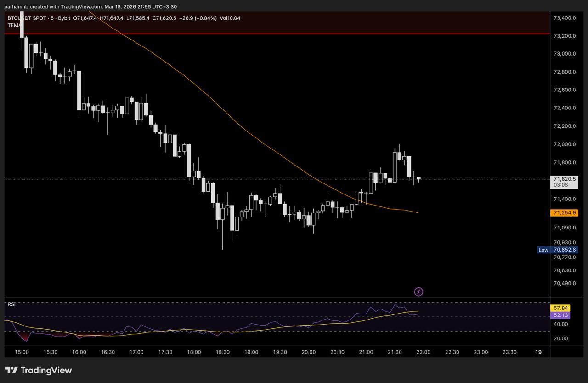Click the bold 19 date label
Image resolution: width=588 pixels, height=383 pixels.
[x=538, y=352]
